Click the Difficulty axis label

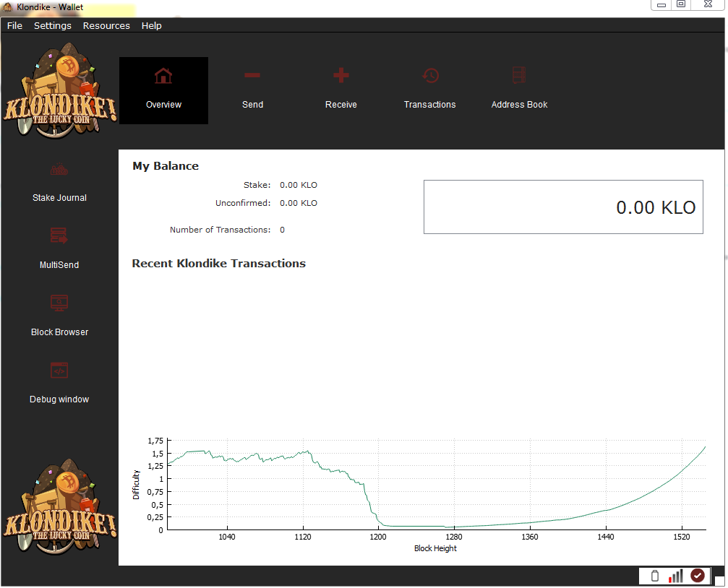coord(136,485)
